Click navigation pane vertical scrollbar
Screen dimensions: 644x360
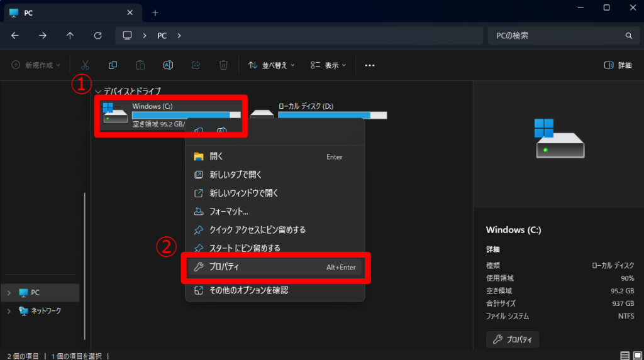tap(85, 266)
